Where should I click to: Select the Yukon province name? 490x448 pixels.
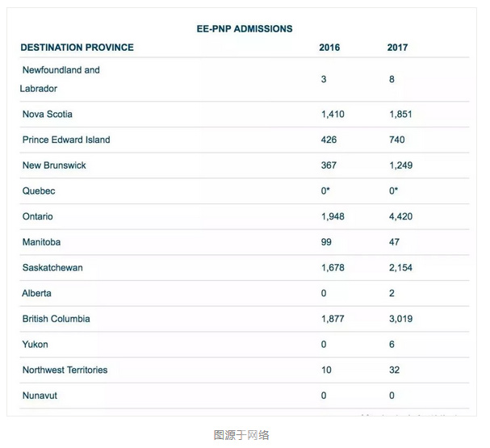coord(36,345)
